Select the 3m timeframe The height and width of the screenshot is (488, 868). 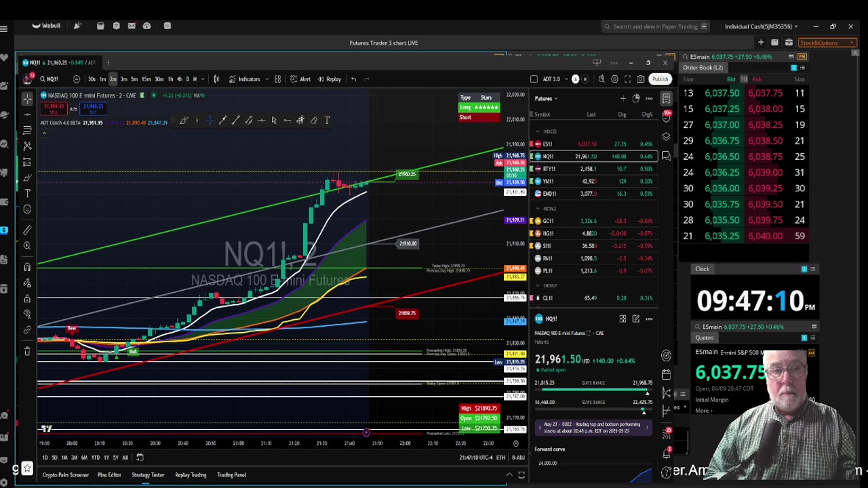(123, 79)
